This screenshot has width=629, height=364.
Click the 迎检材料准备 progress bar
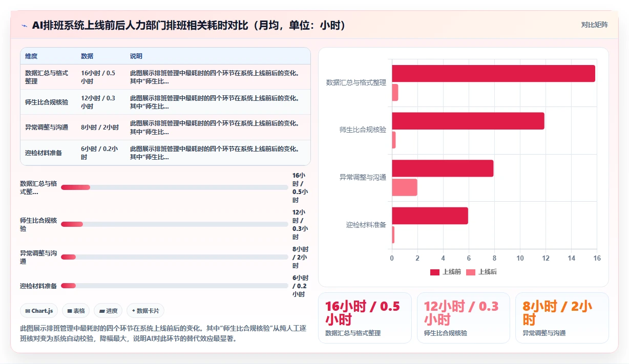coord(174,286)
